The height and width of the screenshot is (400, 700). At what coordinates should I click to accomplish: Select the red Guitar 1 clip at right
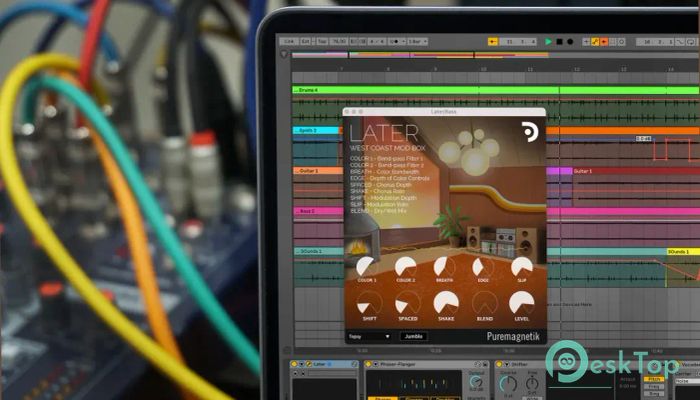click(x=636, y=171)
